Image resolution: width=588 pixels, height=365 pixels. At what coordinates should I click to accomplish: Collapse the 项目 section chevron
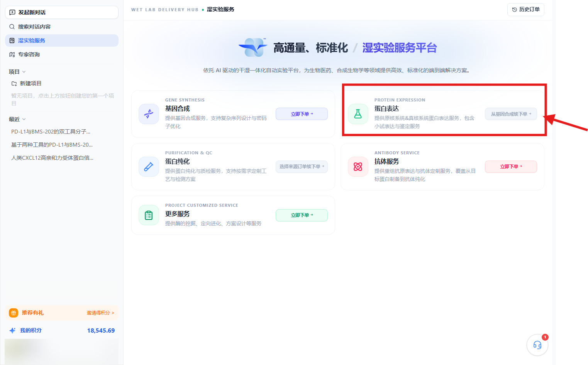[x=24, y=72]
